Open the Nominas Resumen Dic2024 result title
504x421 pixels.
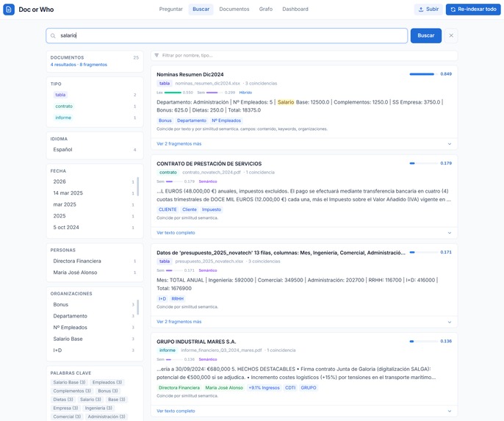tap(190, 74)
